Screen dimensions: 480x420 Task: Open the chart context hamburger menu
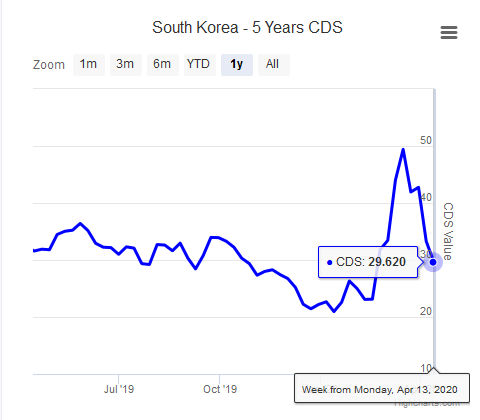coord(449,33)
